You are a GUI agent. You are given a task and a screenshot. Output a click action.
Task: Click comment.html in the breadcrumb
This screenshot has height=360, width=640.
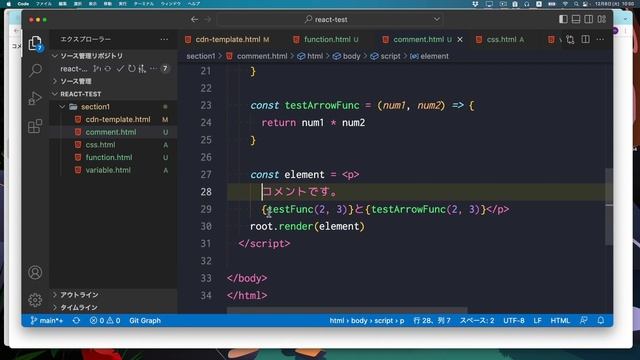[262, 56]
